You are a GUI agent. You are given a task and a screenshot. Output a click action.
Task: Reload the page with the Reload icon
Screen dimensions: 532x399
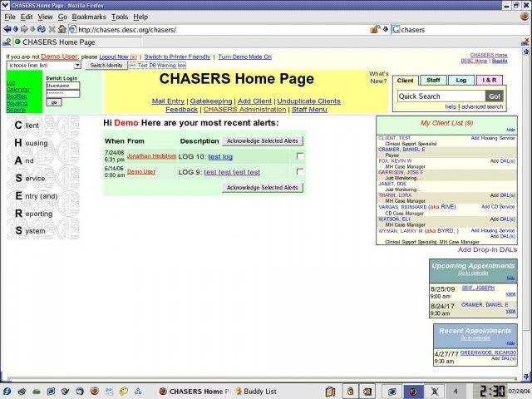pos(42,30)
